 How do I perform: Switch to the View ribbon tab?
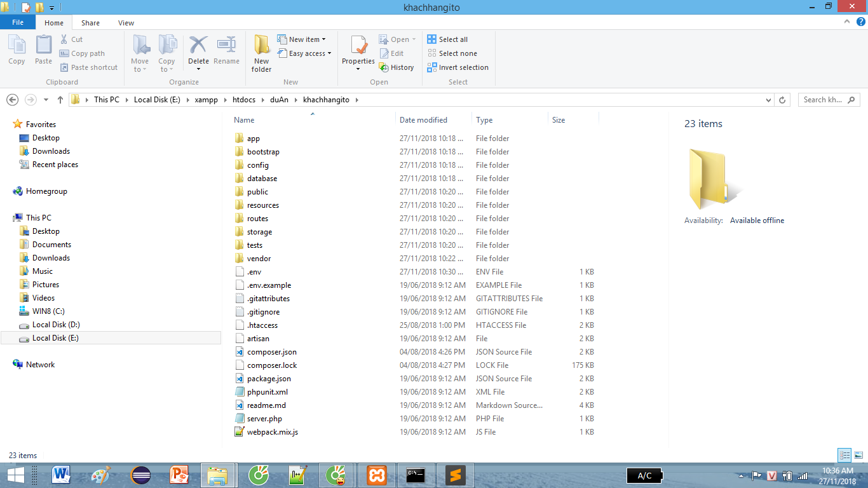[126, 23]
